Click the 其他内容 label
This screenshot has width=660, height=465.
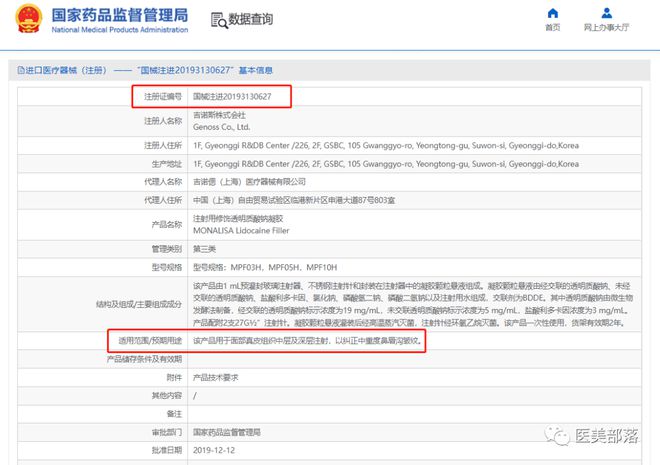pos(167,396)
